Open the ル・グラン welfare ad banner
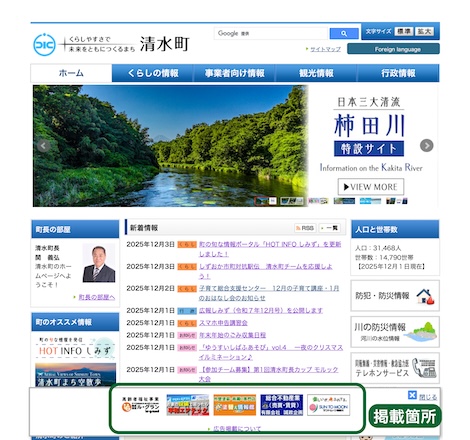The width and height of the screenshot is (470, 440). (x=141, y=405)
